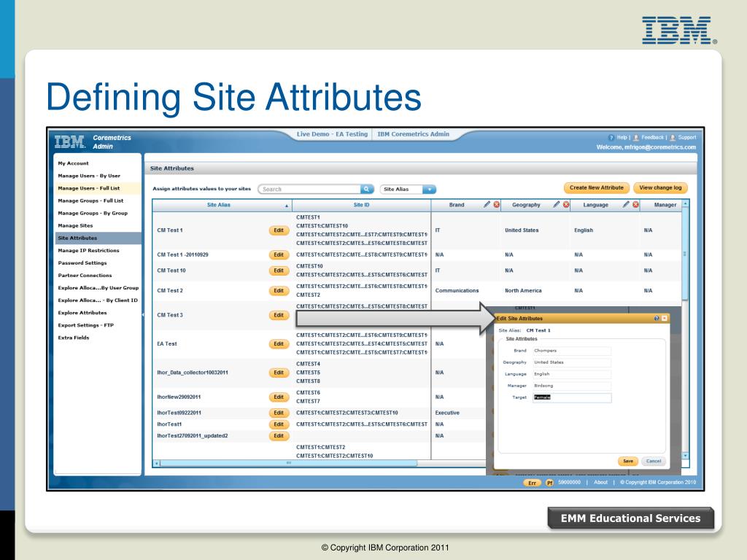Delete the Language attribute column
Viewport: 747px width, 560px height.
click(x=635, y=204)
